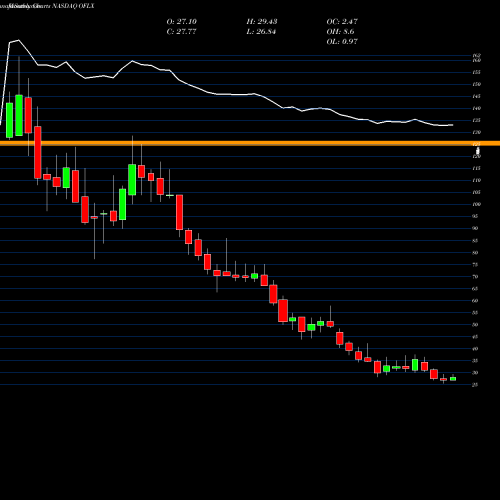This screenshot has width=500, height=500.
Task: Select the open value O: 27.10
Action: tap(182, 22)
